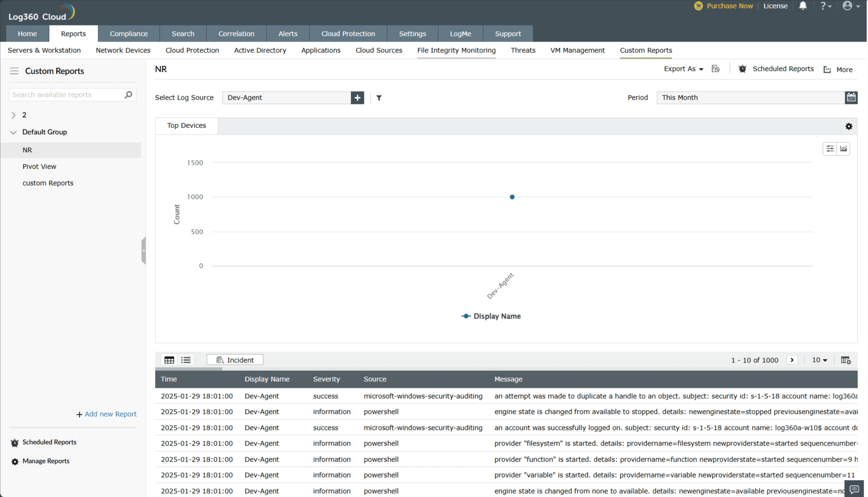Viewport: 868px width, 497px height.
Task: Switch to list view in the results table
Action: 185,360
